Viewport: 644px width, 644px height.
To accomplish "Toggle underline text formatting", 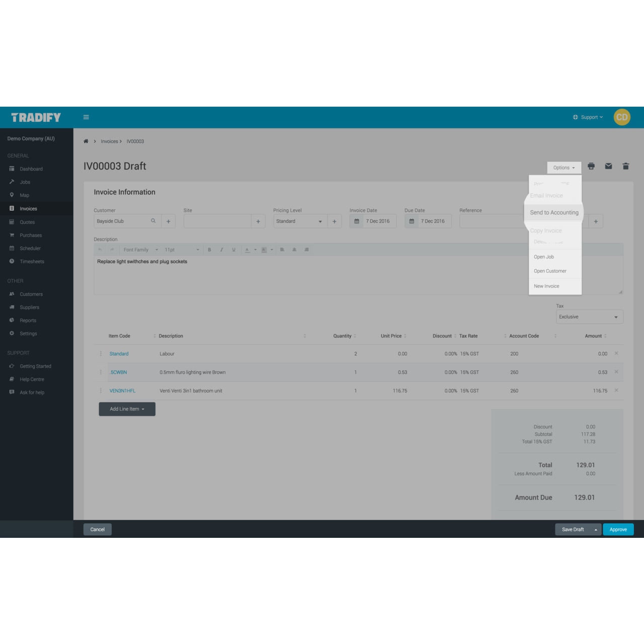I will point(233,250).
